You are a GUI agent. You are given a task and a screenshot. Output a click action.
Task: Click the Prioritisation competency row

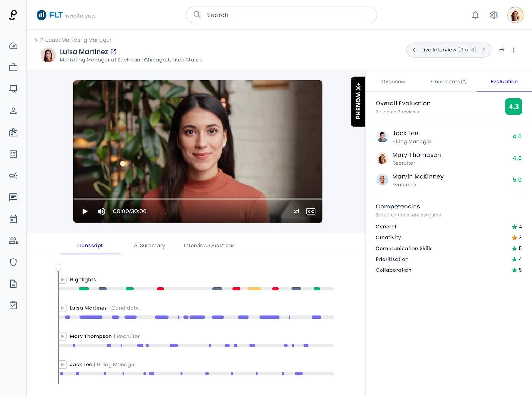[449, 259]
